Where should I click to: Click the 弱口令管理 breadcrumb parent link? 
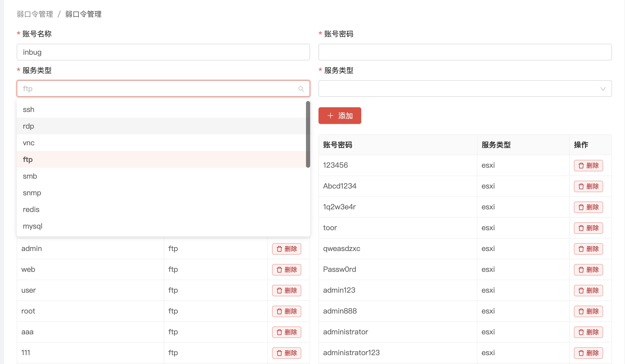[35, 14]
